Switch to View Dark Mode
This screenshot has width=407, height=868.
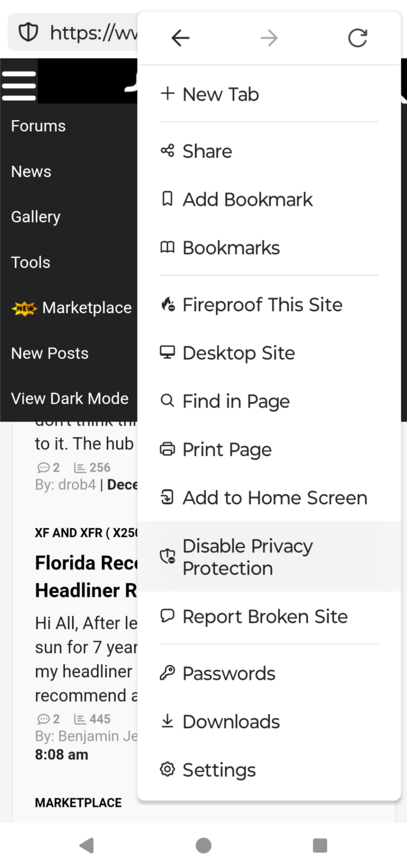point(69,398)
